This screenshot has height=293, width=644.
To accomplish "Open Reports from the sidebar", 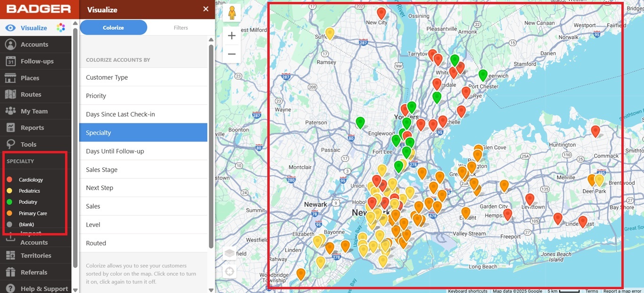I will pos(32,128).
